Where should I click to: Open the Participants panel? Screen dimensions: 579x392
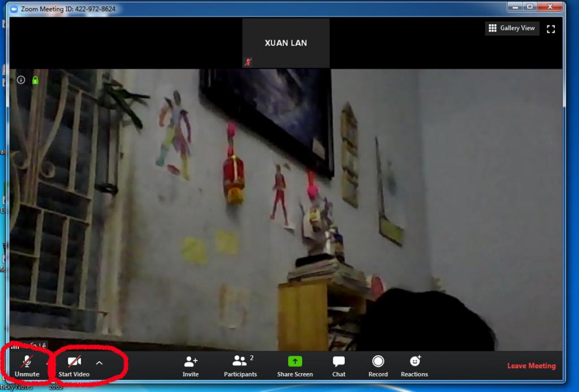tap(240, 365)
